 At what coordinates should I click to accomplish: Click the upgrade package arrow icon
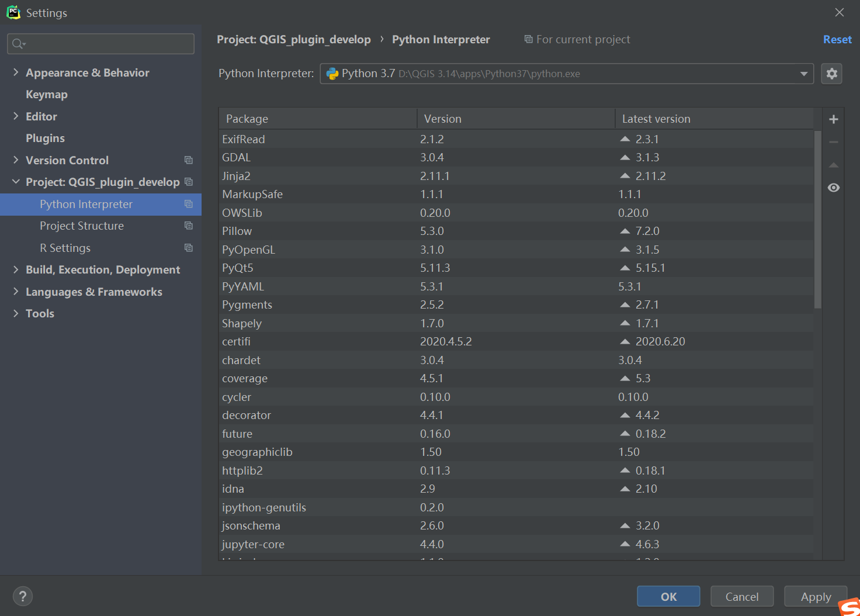(834, 165)
